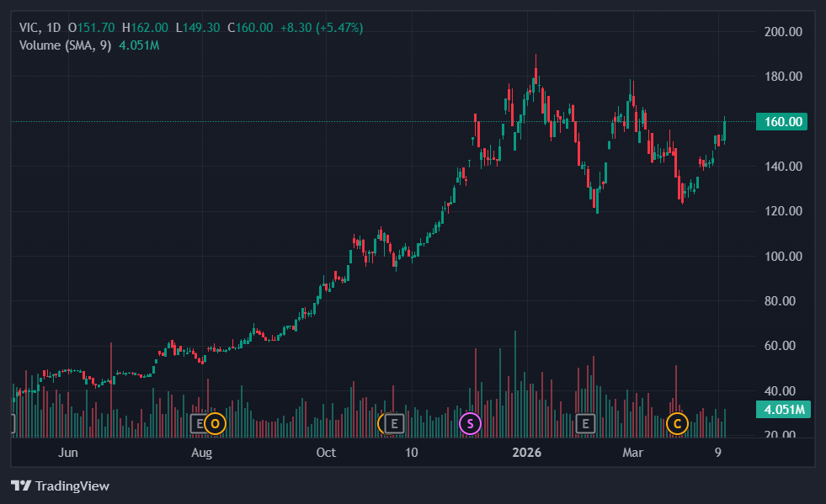Open the orange-ringed E marker after Oct
826x504 pixels.
tap(392, 423)
